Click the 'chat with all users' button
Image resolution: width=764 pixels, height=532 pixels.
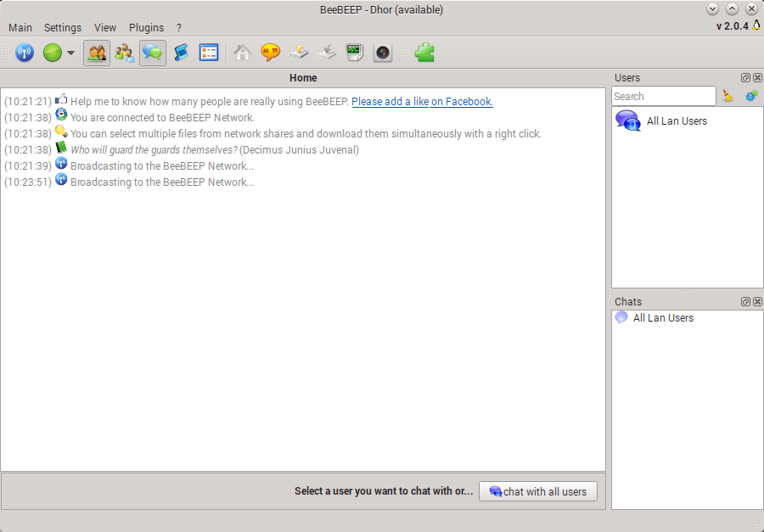coord(538,491)
